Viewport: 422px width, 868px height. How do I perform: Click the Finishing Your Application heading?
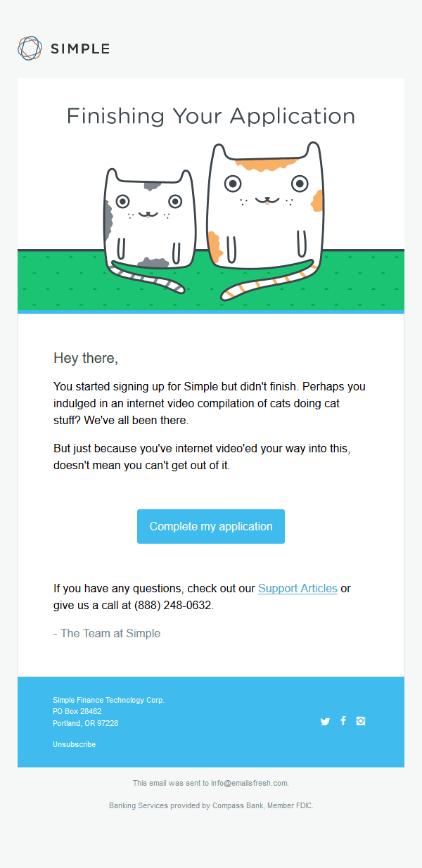click(x=211, y=116)
